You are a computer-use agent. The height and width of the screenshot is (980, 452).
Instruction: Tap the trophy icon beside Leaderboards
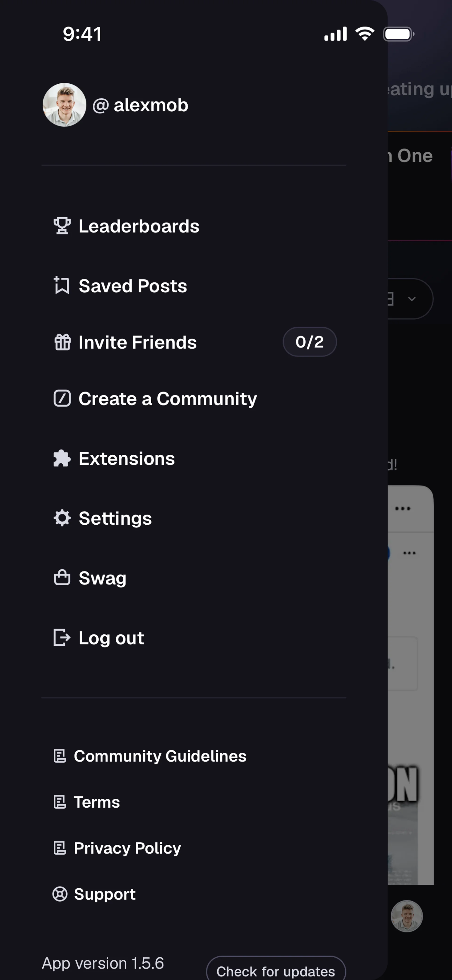click(62, 226)
